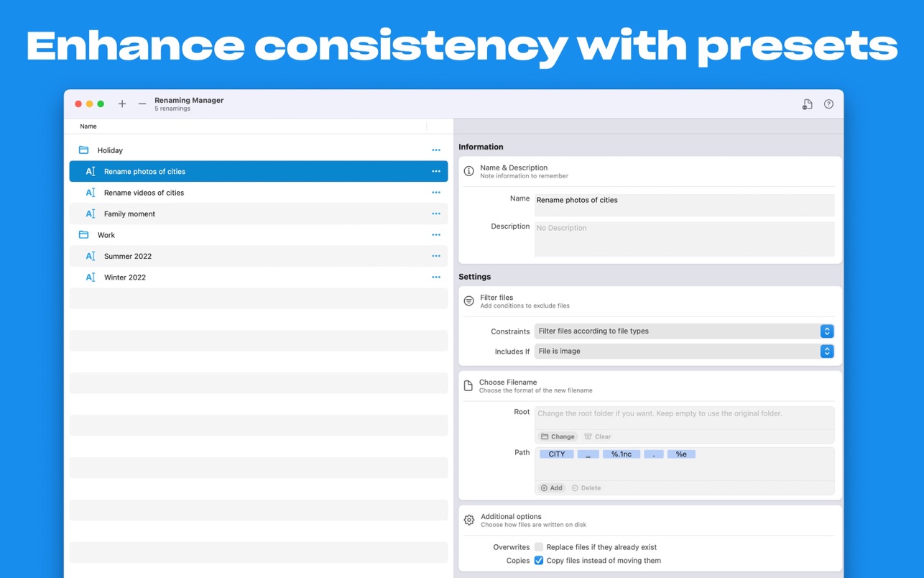Click the Name column header
This screenshot has width=924, height=578.
pyautogui.click(x=88, y=127)
